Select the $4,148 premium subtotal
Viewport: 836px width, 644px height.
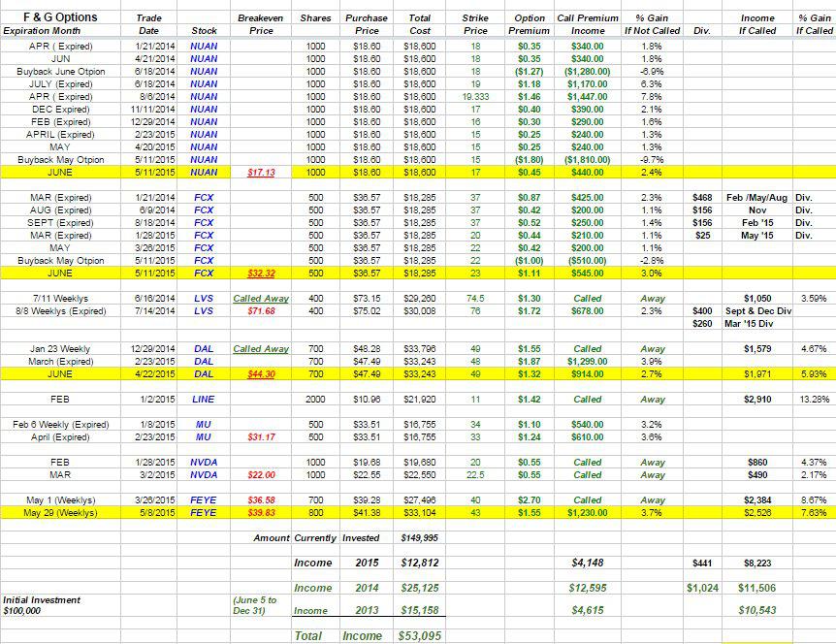pos(588,563)
